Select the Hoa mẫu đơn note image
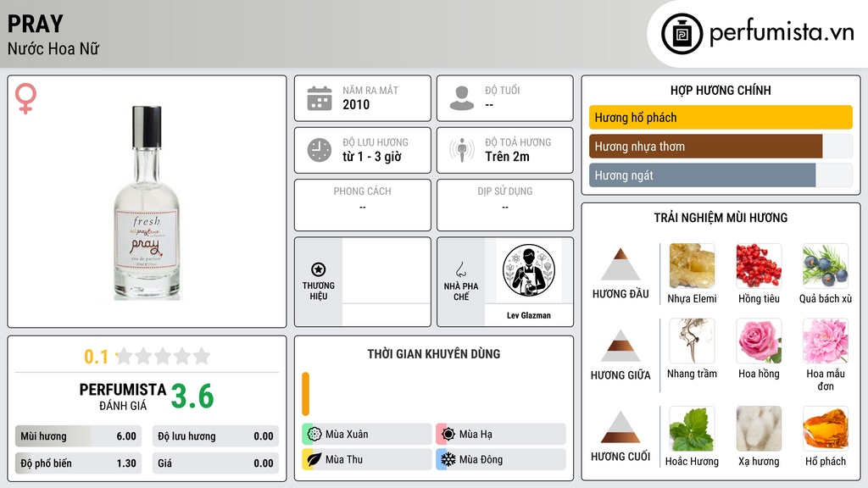This screenshot has height=488, width=868. [826, 341]
